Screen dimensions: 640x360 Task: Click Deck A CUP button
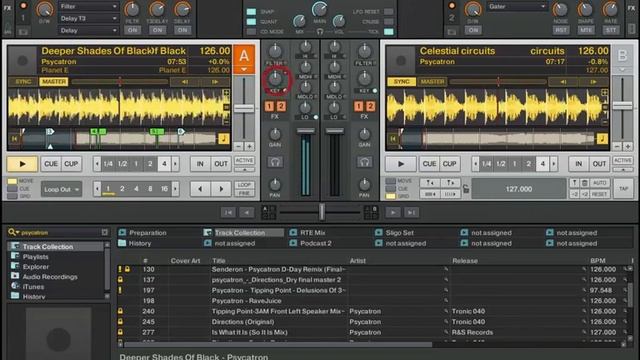click(x=71, y=164)
